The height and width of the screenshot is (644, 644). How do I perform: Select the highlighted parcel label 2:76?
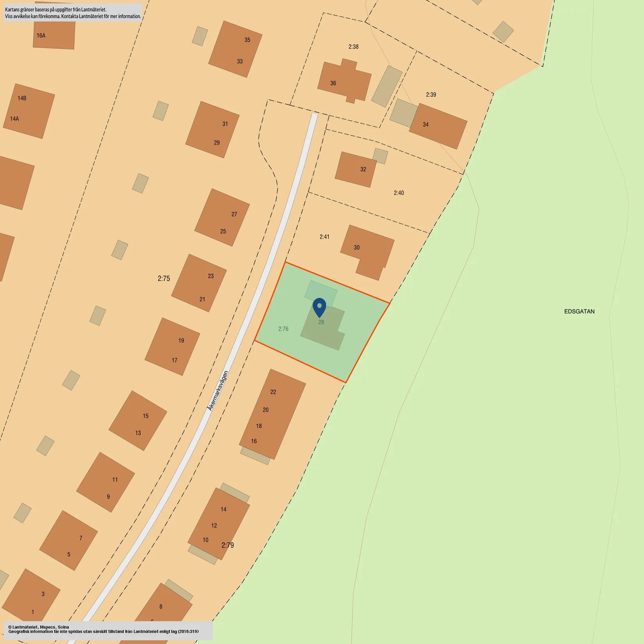[x=283, y=329]
